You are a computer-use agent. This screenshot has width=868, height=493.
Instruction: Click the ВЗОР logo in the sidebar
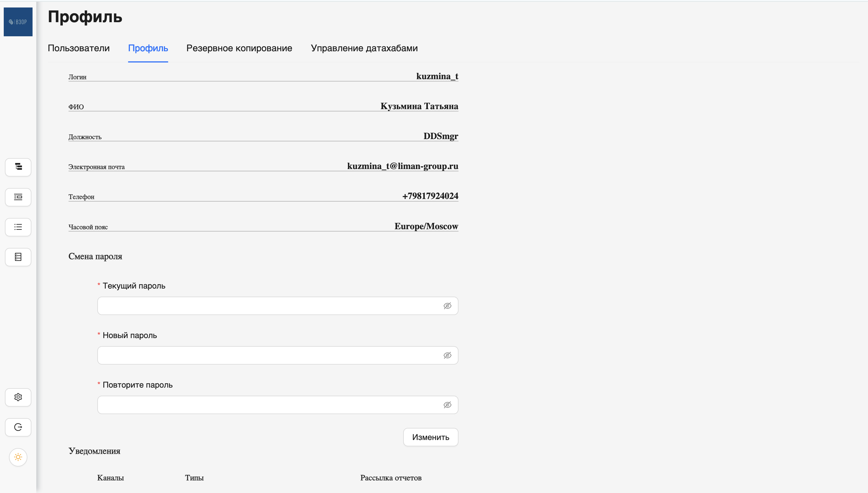click(x=18, y=22)
